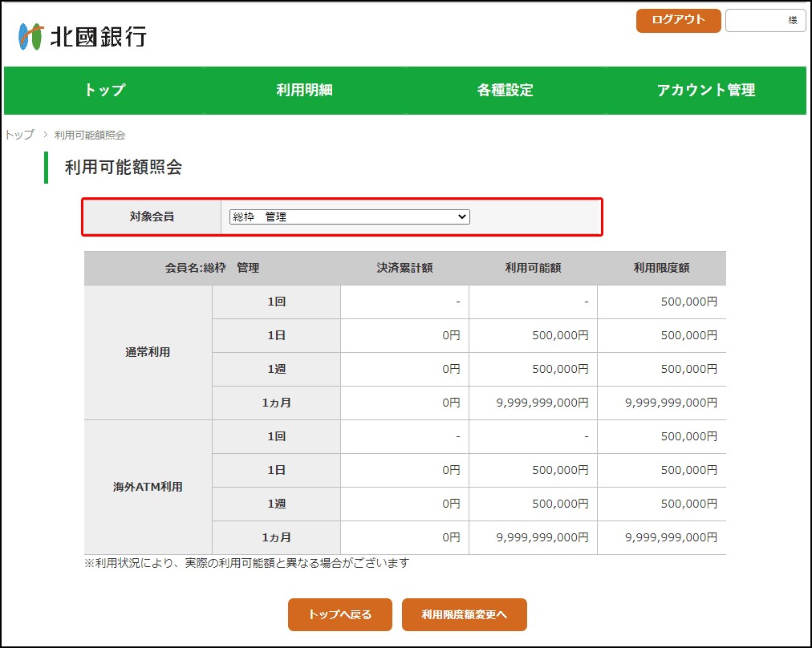Expand the 対象会員 member dropdown
The image size is (812, 648).
coord(349,217)
